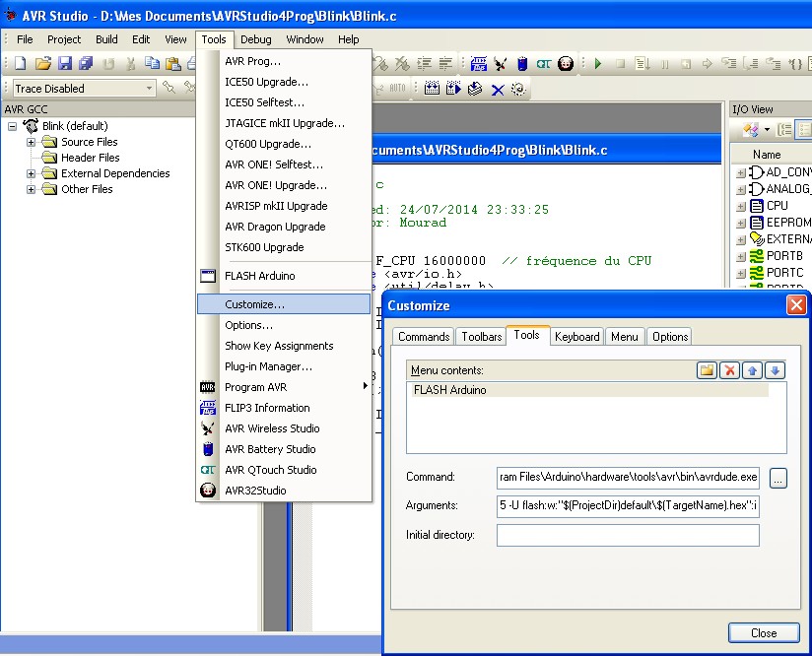Click the move tool down arrow
The height and width of the screenshot is (656, 812).
tap(776, 370)
